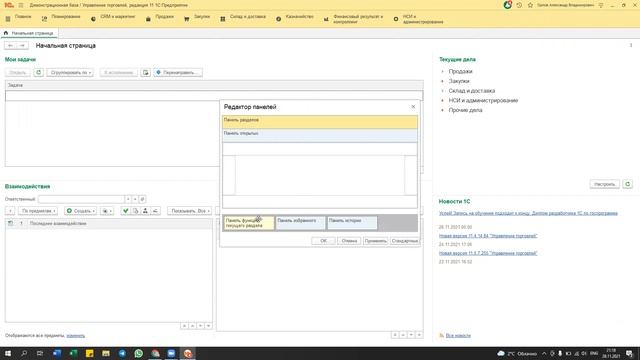
Task: Open WhatsApp from the taskbar
Action: coord(138,353)
